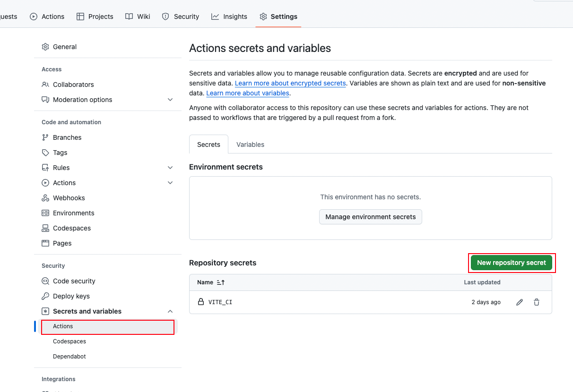Viewport: 573px width, 392px height.
Task: Open Code security settings
Action: pos(74,281)
